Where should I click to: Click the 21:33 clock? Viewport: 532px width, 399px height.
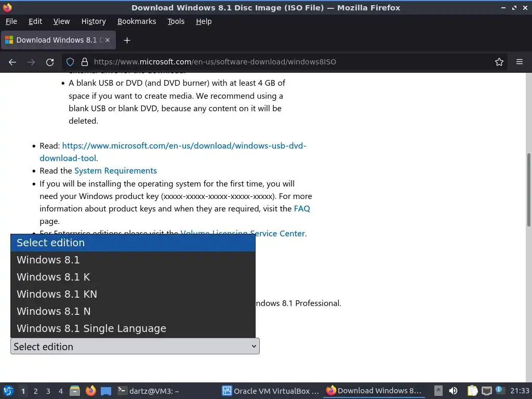pyautogui.click(x=520, y=391)
